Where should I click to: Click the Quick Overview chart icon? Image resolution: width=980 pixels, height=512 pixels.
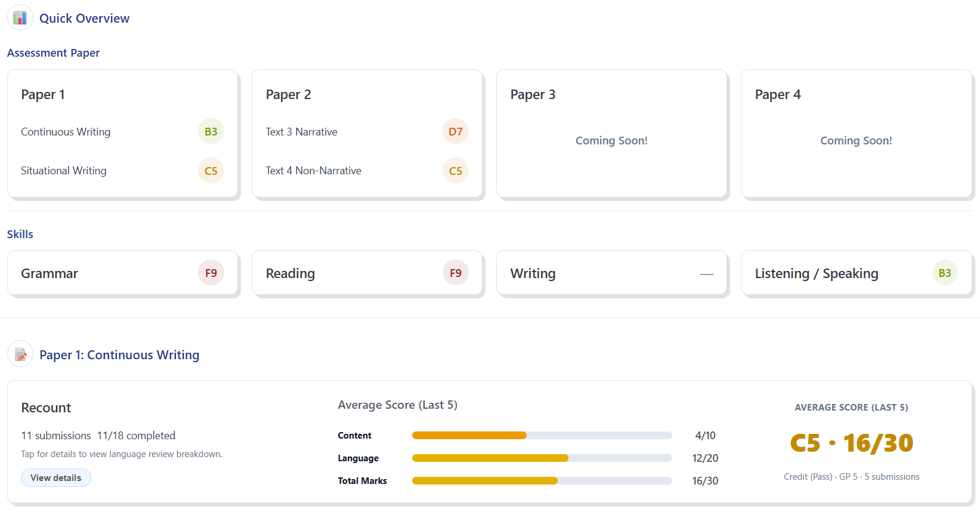coord(20,18)
